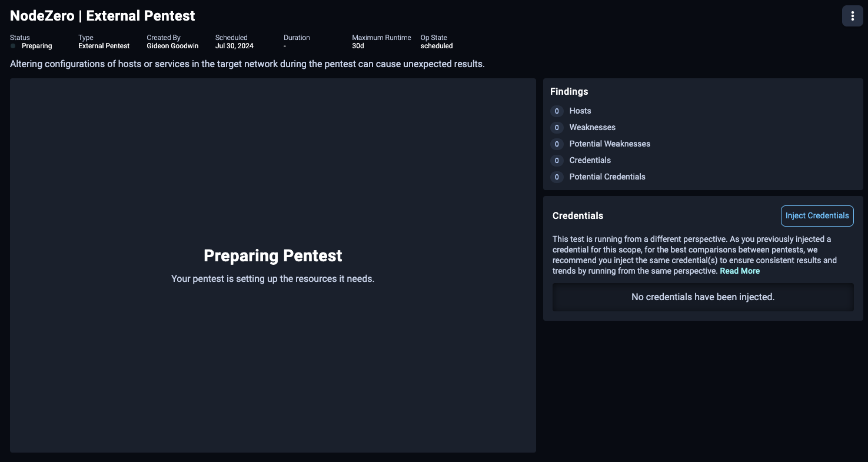
Task: Click the altering configurations warning text
Action: (247, 64)
